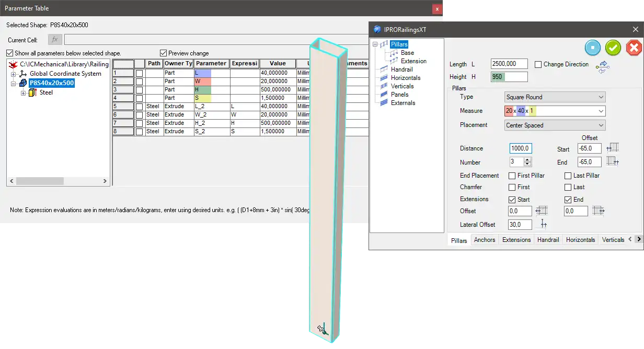The image size is (644, 349).
Task: Switch to the Anchors tab
Action: [x=485, y=240]
